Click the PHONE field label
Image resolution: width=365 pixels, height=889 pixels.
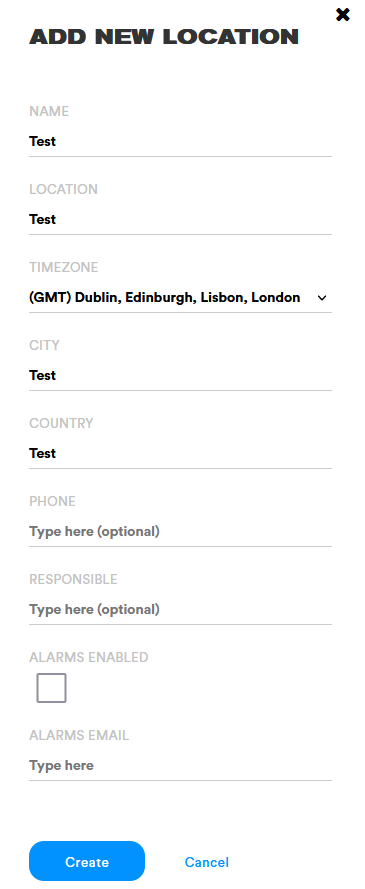(52, 502)
